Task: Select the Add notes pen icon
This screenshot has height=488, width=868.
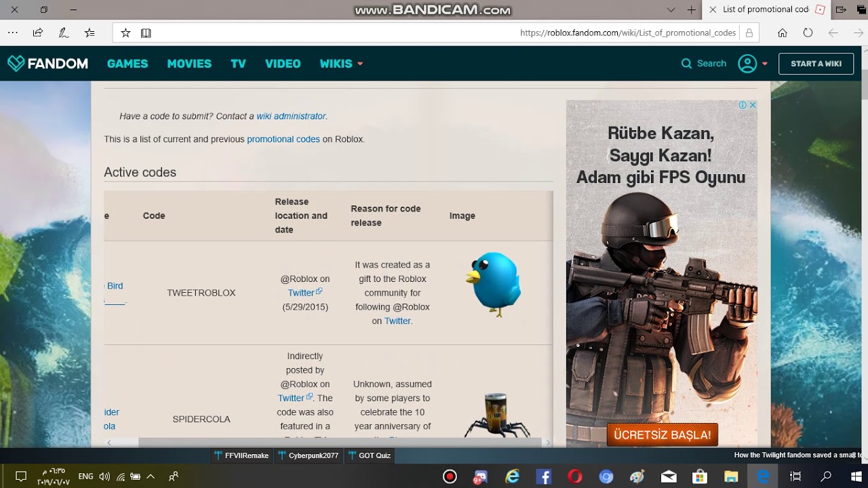Action: (64, 33)
